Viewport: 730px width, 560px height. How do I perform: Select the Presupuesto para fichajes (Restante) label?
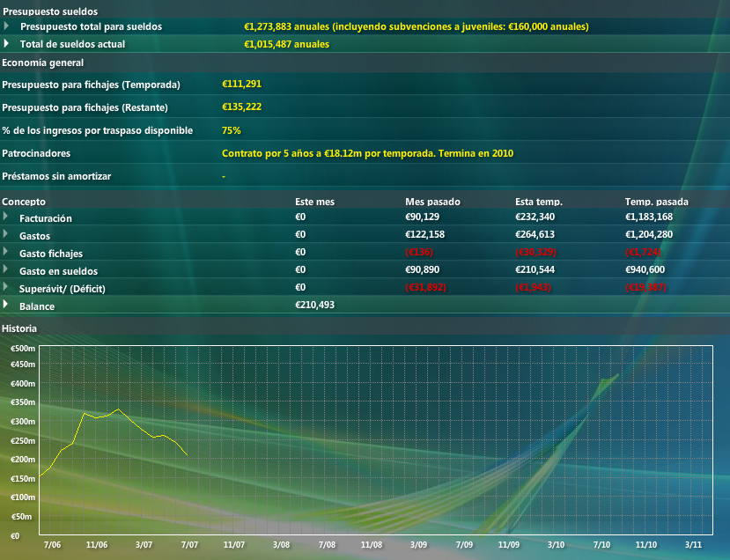click(x=85, y=107)
